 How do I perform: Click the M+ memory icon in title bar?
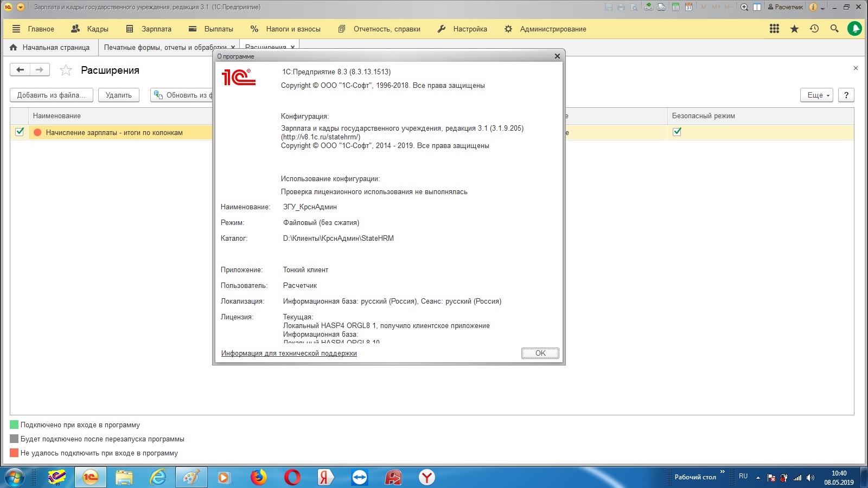[716, 7]
